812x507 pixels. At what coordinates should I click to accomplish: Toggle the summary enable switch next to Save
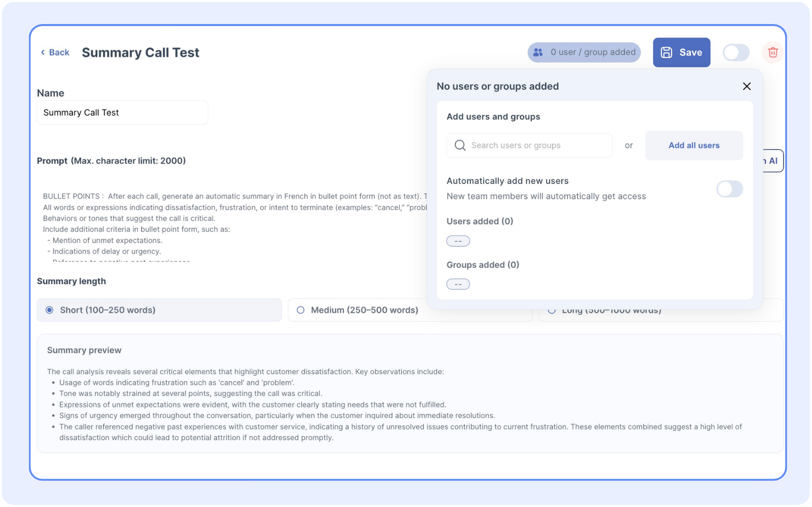pos(735,53)
